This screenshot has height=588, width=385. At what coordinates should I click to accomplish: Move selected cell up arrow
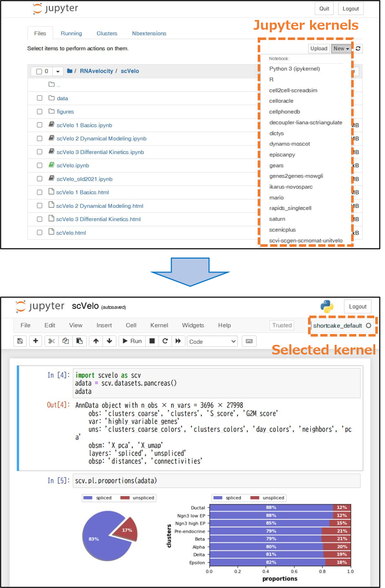pyautogui.click(x=96, y=341)
